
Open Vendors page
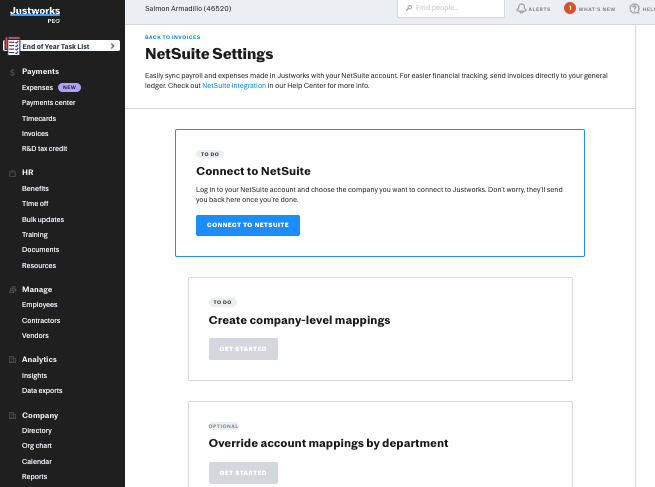[x=35, y=336]
